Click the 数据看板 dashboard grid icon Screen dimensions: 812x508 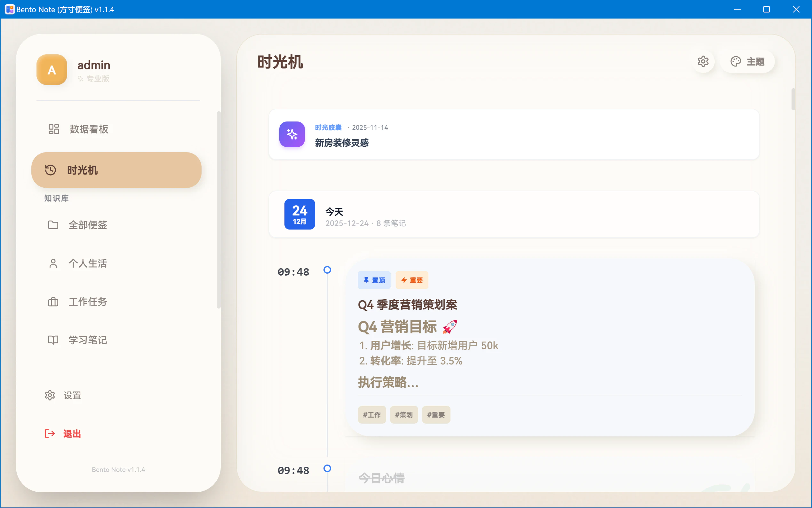[54, 129]
